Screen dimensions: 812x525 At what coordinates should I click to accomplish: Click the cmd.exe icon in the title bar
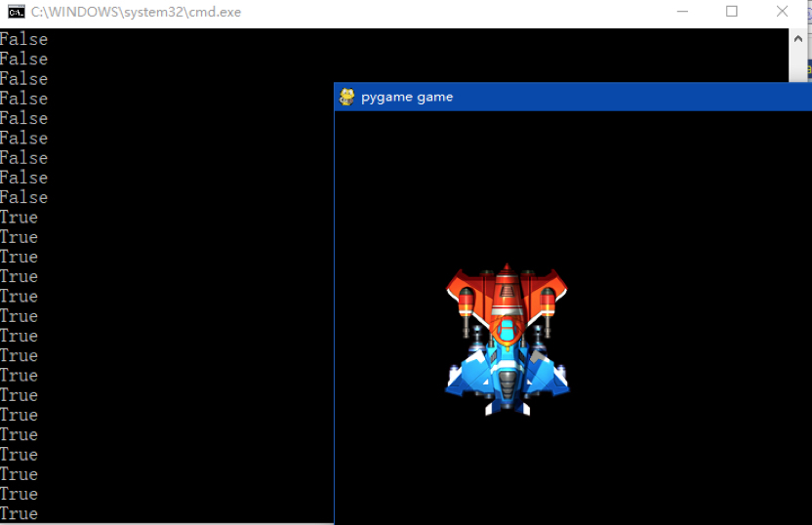click(x=16, y=12)
